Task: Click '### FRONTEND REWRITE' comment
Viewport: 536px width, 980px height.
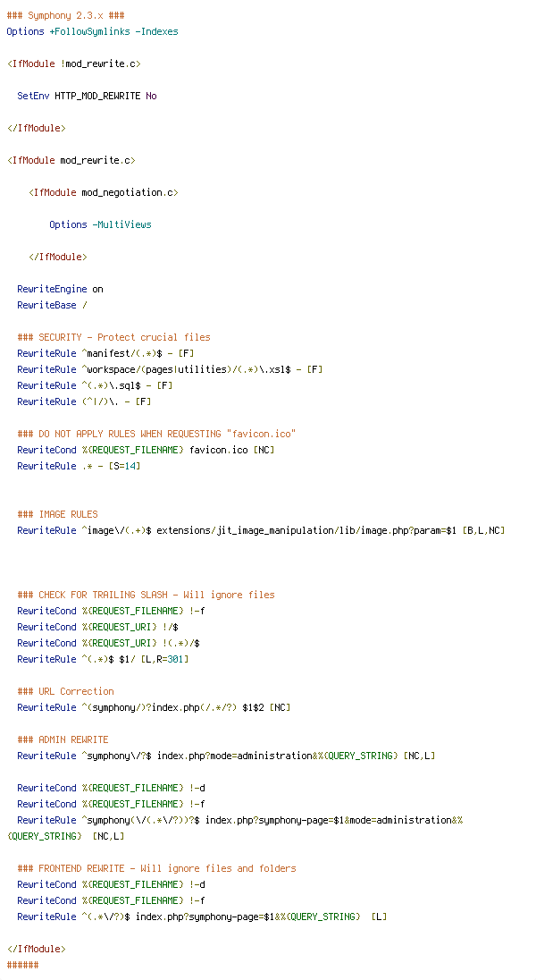Action: 157,869
